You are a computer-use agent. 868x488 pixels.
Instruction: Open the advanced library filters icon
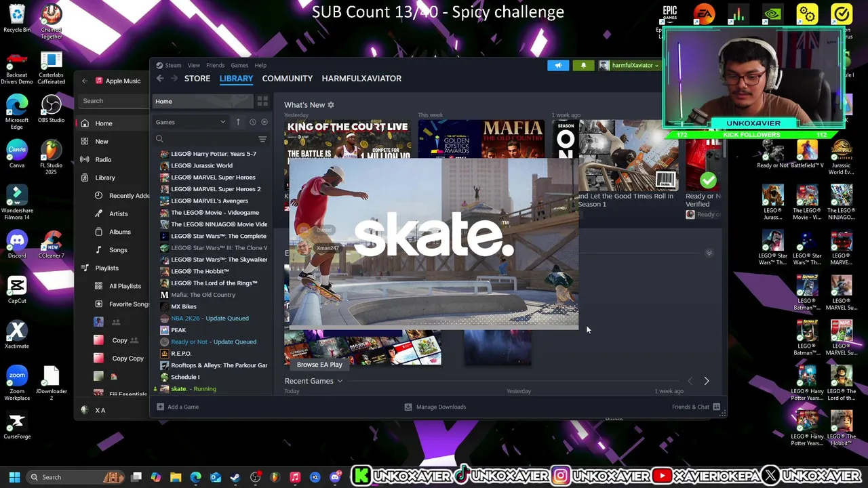262,139
